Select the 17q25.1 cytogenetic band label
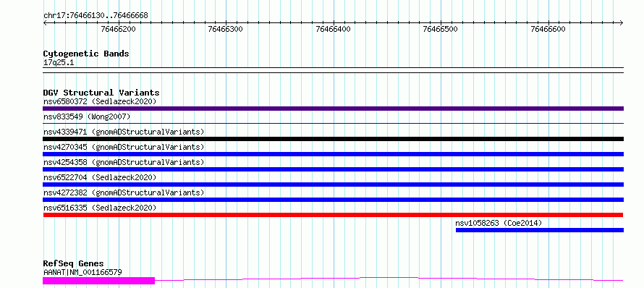Image resolution: width=644 pixels, height=288 pixels. click(59, 63)
